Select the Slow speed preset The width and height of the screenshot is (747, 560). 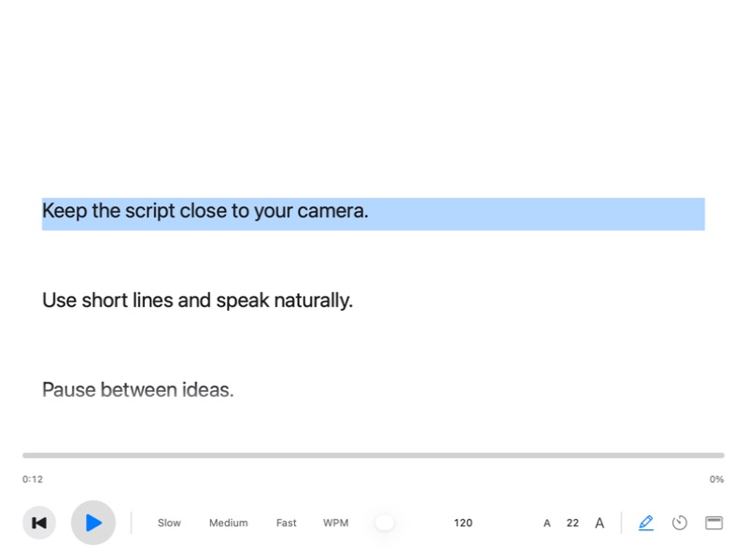coord(169,523)
